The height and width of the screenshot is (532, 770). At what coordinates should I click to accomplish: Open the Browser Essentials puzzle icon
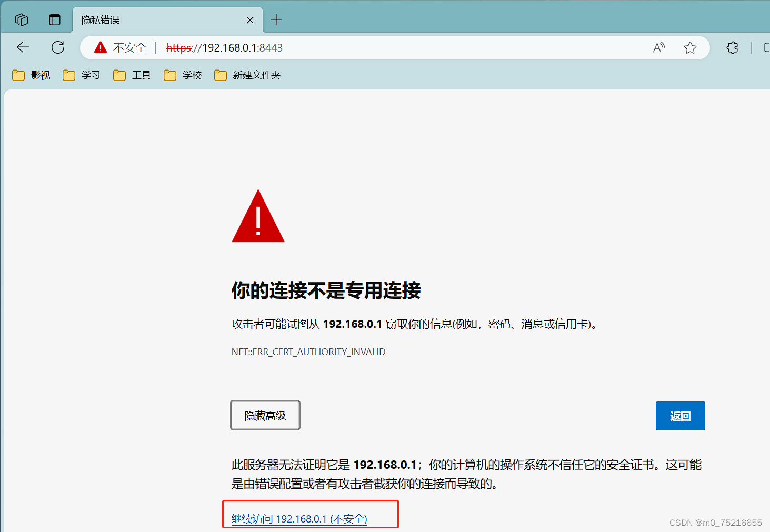732,47
